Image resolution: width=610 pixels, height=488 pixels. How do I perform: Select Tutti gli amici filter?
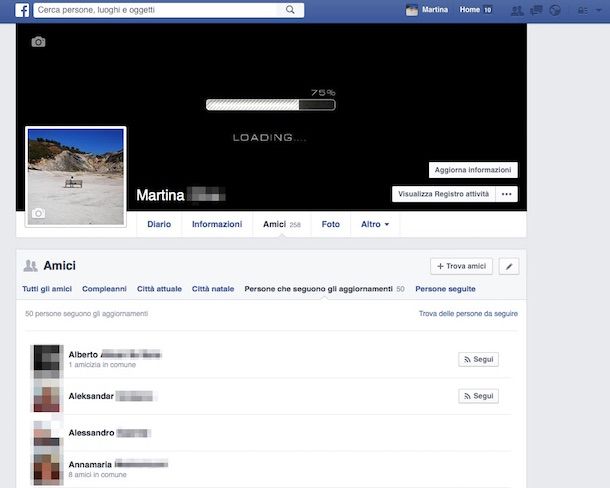click(47, 289)
